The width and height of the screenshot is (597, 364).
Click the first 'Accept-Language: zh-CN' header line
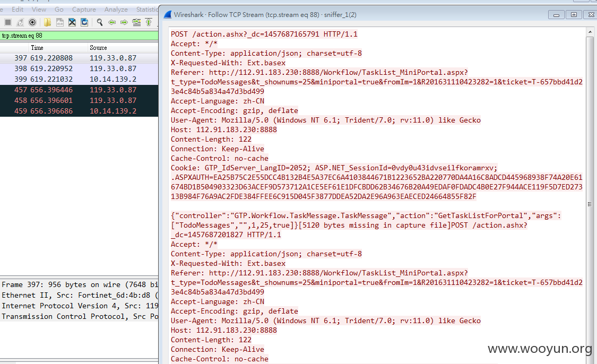pos(217,101)
